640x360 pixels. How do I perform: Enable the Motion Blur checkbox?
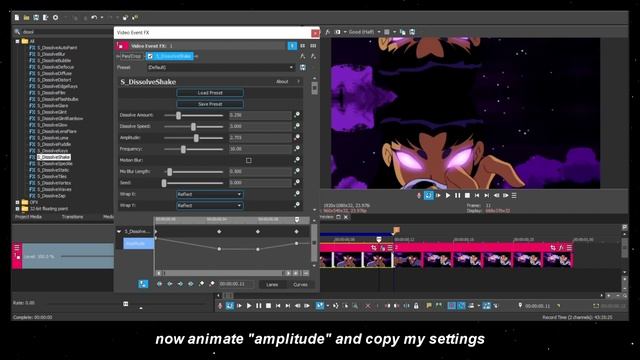[x=249, y=160]
